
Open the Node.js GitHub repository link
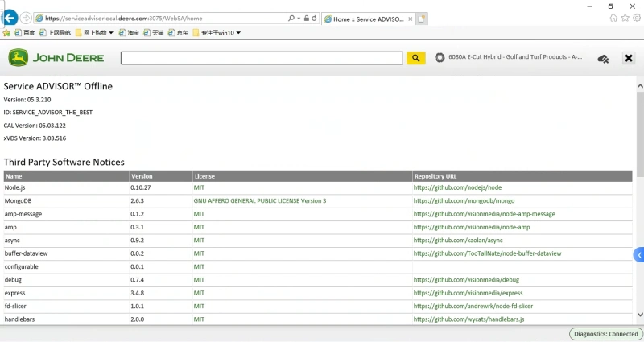click(457, 187)
